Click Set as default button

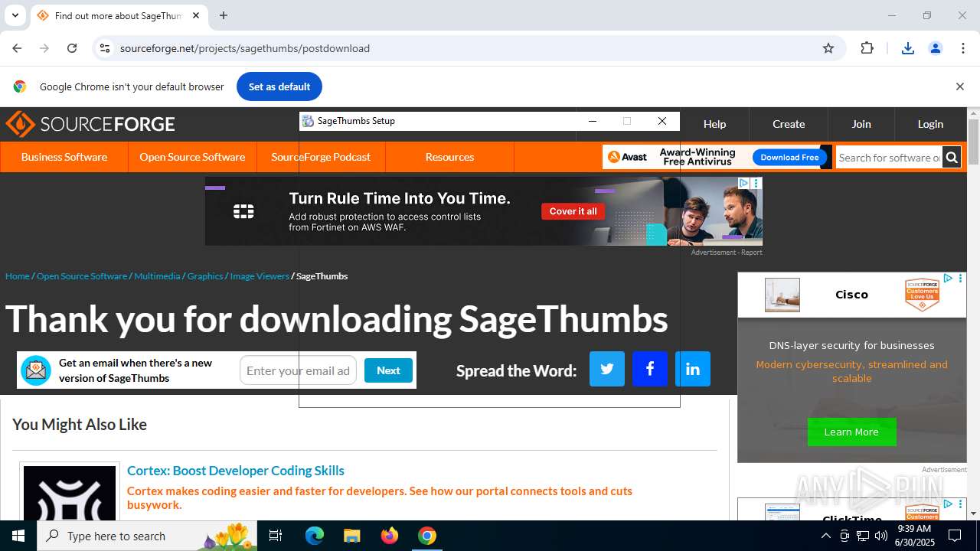click(279, 86)
